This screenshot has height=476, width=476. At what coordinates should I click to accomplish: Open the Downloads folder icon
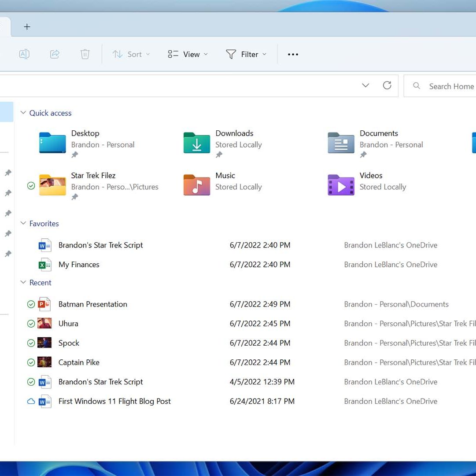click(196, 143)
